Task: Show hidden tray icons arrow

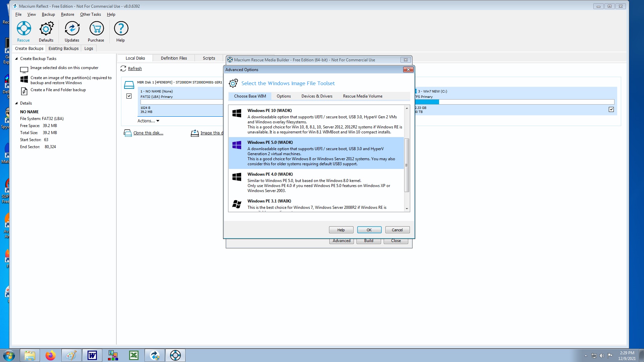Action: [586, 356]
